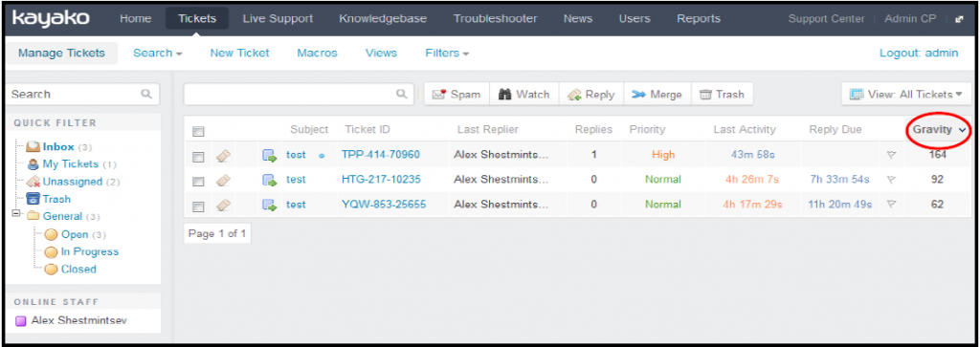This screenshot has width=980, height=347.
Task: Click the window expand icon next to Admin CP
Action: click(x=959, y=19)
